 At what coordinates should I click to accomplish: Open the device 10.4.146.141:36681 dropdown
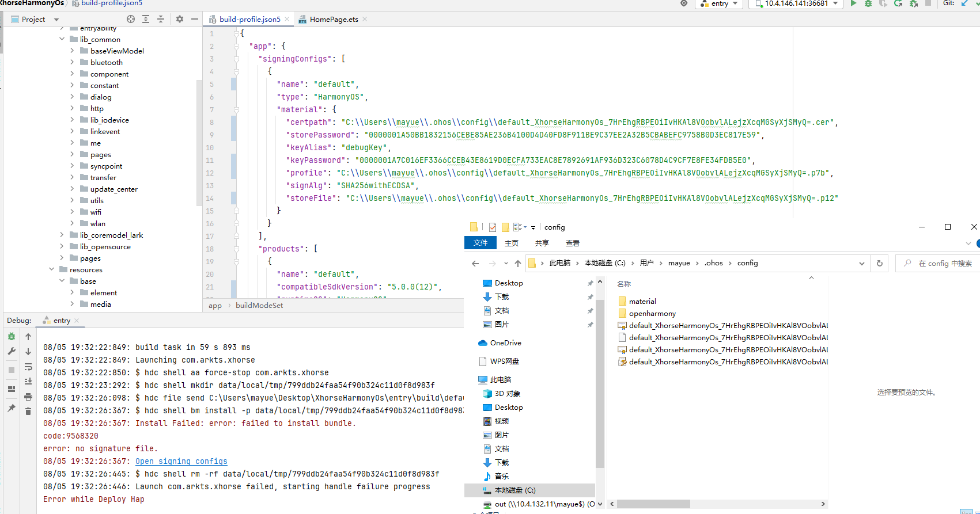(796, 3)
